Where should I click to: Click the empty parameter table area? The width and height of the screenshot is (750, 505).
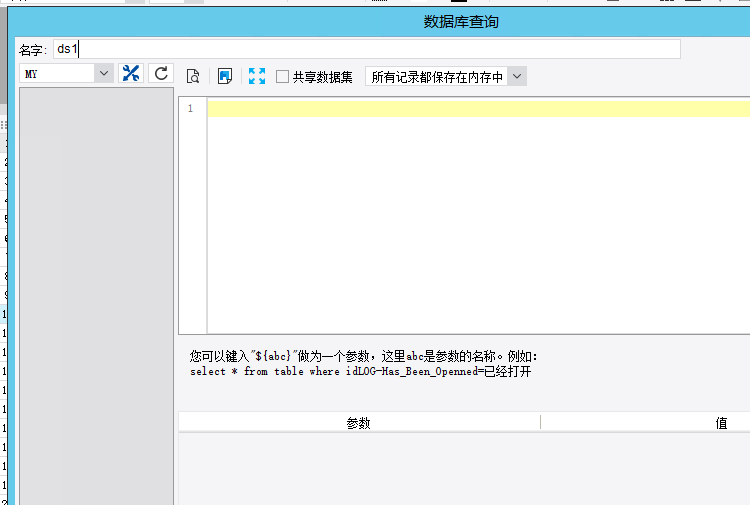tap(464, 469)
